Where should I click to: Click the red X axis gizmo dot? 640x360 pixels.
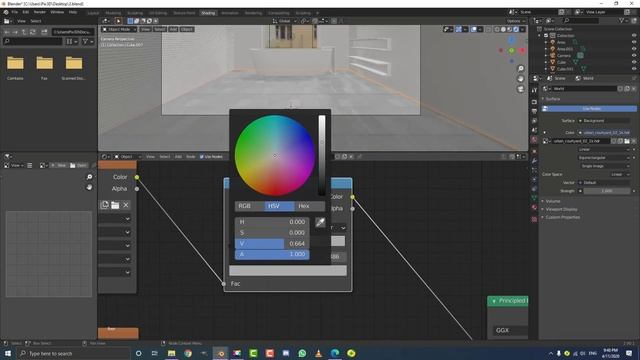click(522, 51)
